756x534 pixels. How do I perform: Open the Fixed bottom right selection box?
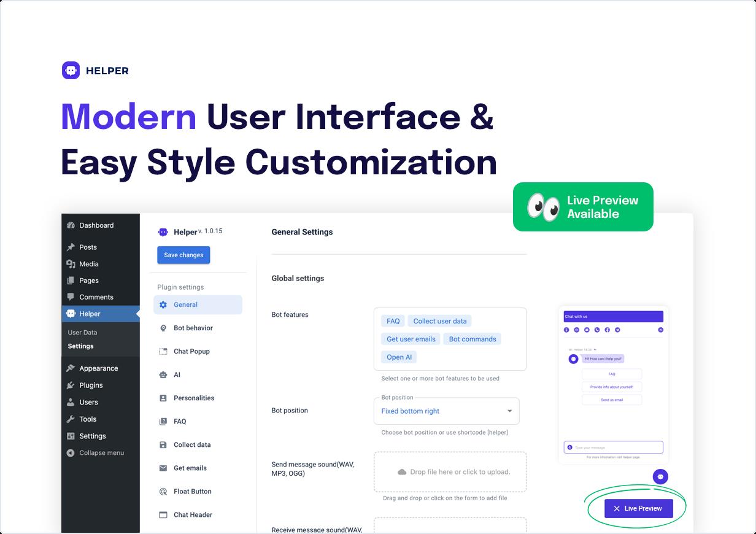click(446, 411)
